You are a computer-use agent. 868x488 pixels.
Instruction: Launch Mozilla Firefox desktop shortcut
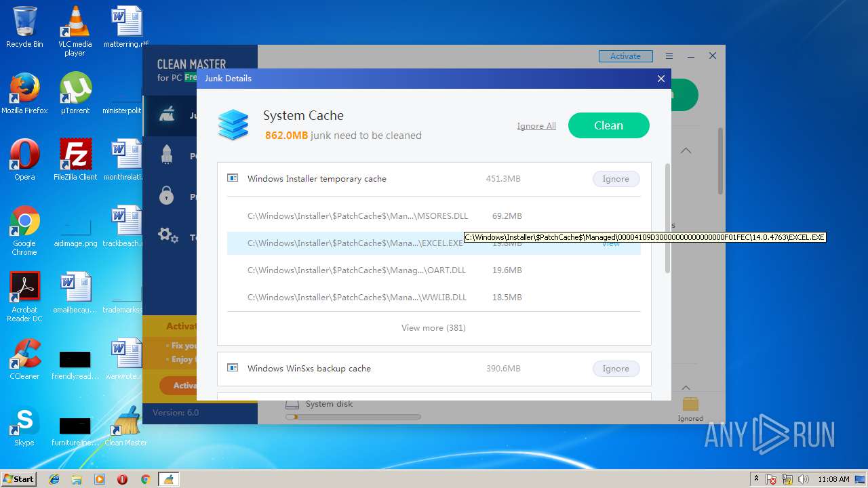pyautogui.click(x=24, y=94)
